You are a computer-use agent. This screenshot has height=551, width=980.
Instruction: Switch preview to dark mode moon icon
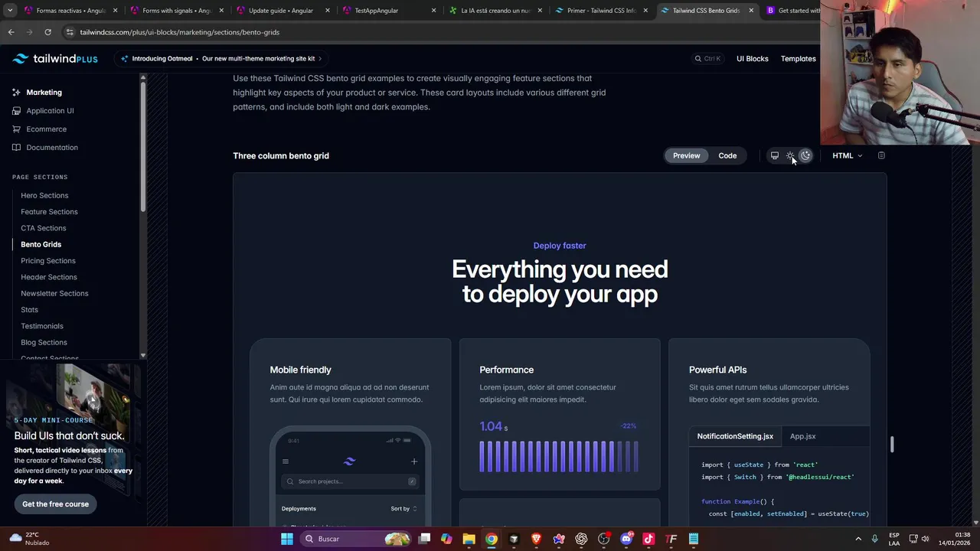coord(805,155)
